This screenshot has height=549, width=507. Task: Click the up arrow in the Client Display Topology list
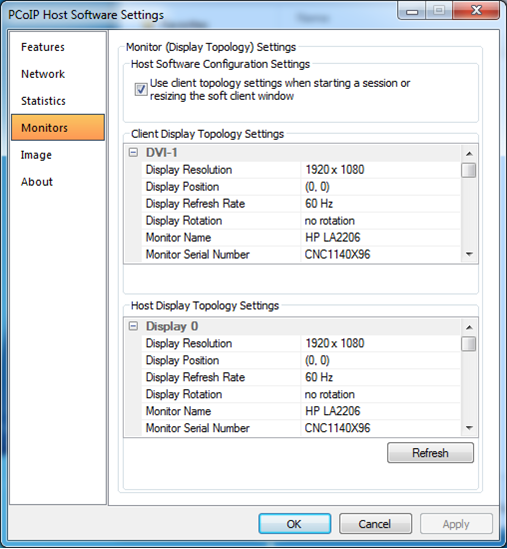coord(469,154)
